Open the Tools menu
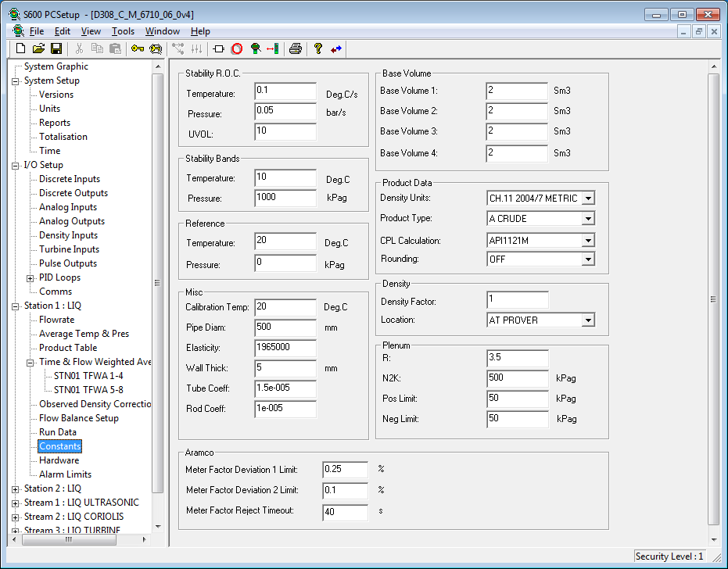 click(x=123, y=31)
